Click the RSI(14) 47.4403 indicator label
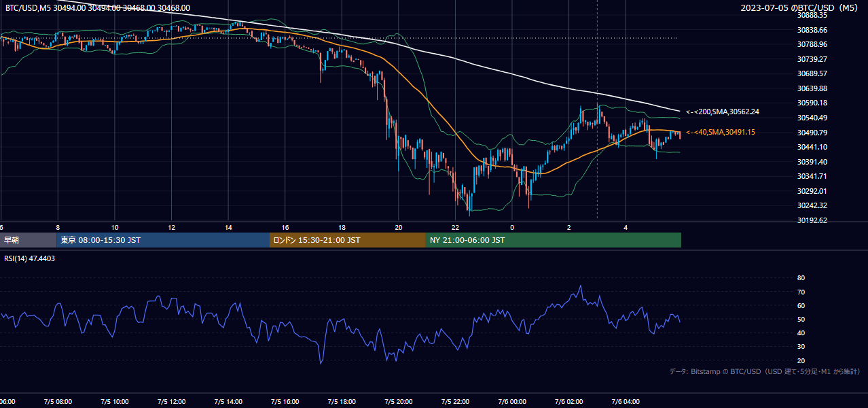This screenshot has width=868, height=408. pyautogui.click(x=30, y=258)
